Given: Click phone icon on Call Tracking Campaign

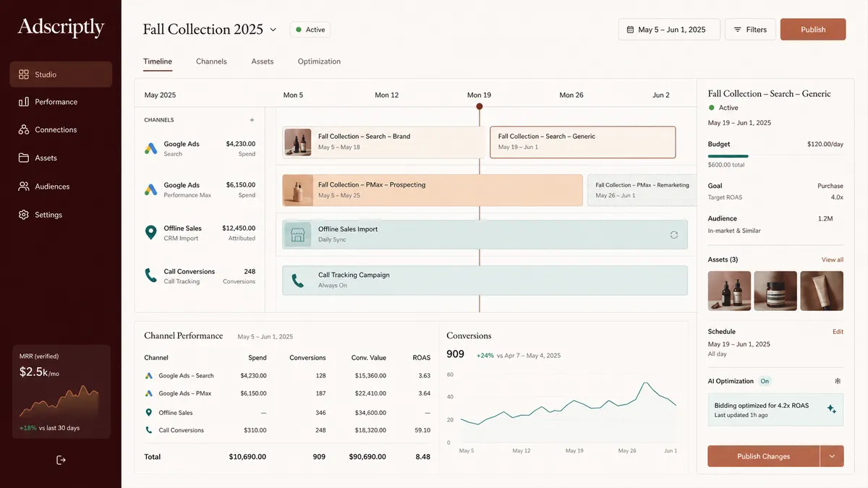Looking at the screenshot, I should [297, 280].
